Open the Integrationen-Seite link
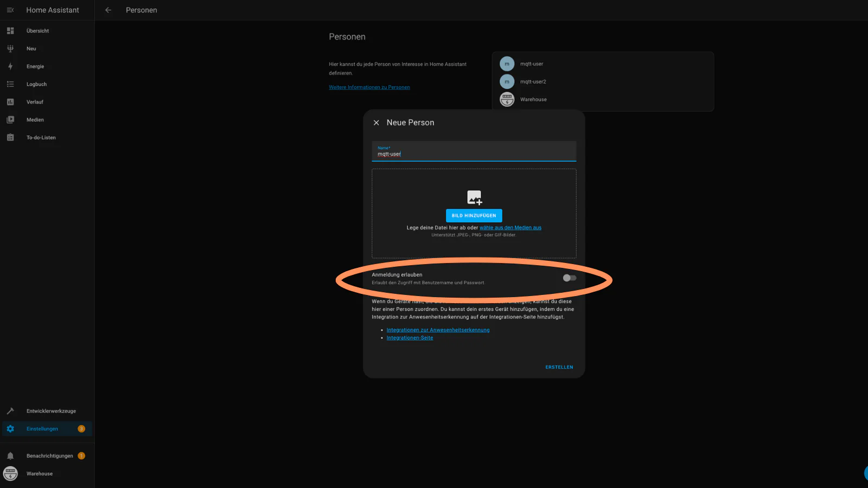 coord(410,338)
